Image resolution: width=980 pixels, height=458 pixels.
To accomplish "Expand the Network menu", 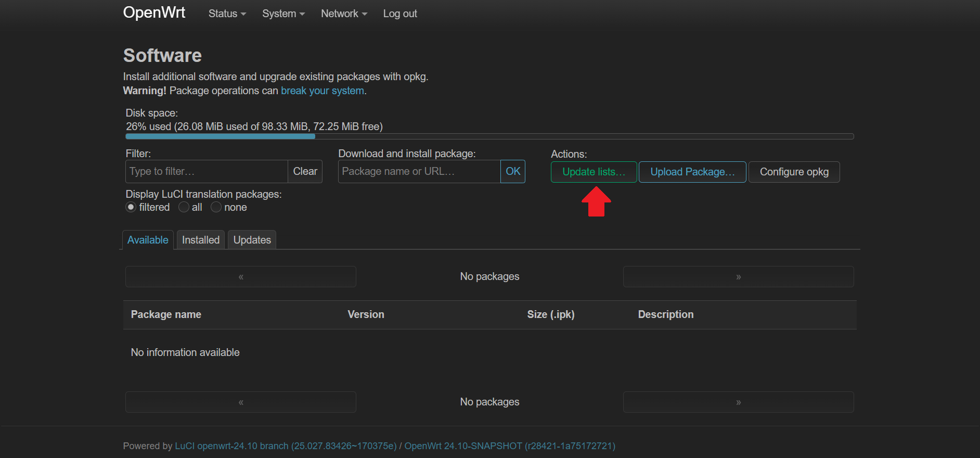I will point(344,14).
